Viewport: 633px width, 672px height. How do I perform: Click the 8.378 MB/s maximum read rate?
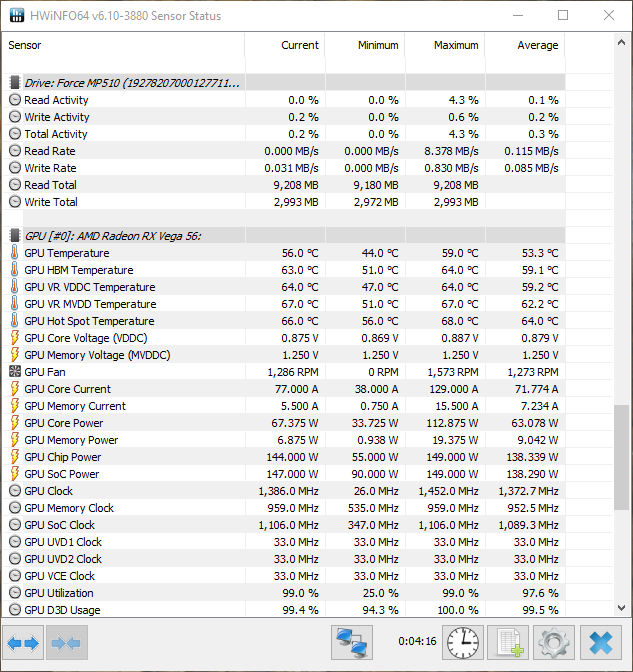point(451,151)
